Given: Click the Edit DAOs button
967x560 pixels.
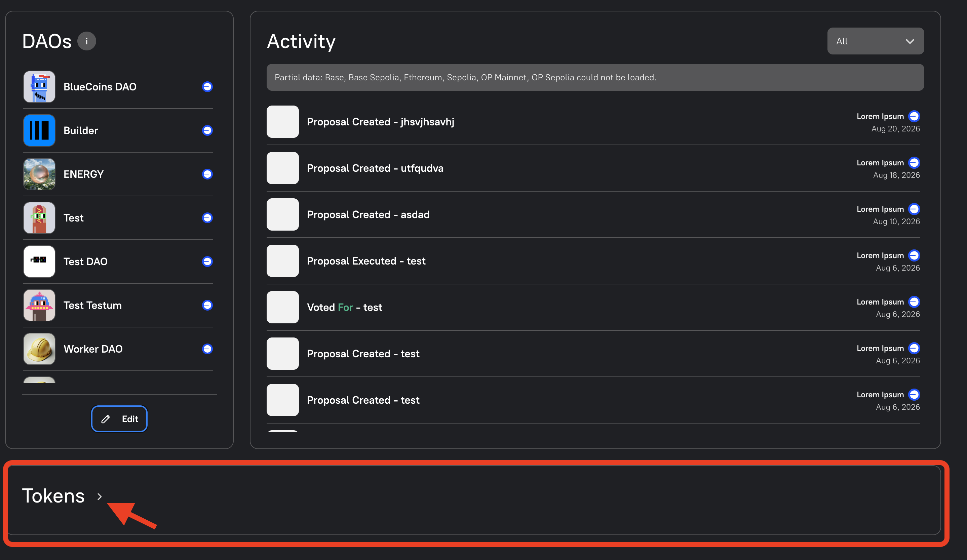Looking at the screenshot, I should [x=119, y=419].
